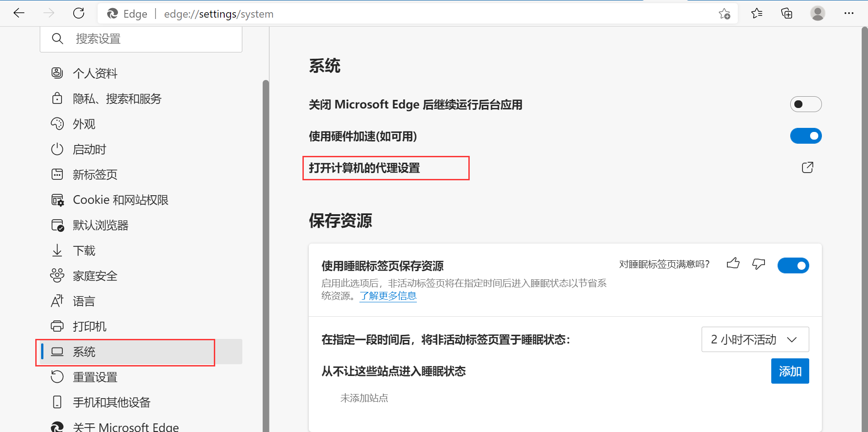The image size is (868, 432).
Task: Give thumbs up feedback on sleeping tabs
Action: click(x=733, y=264)
